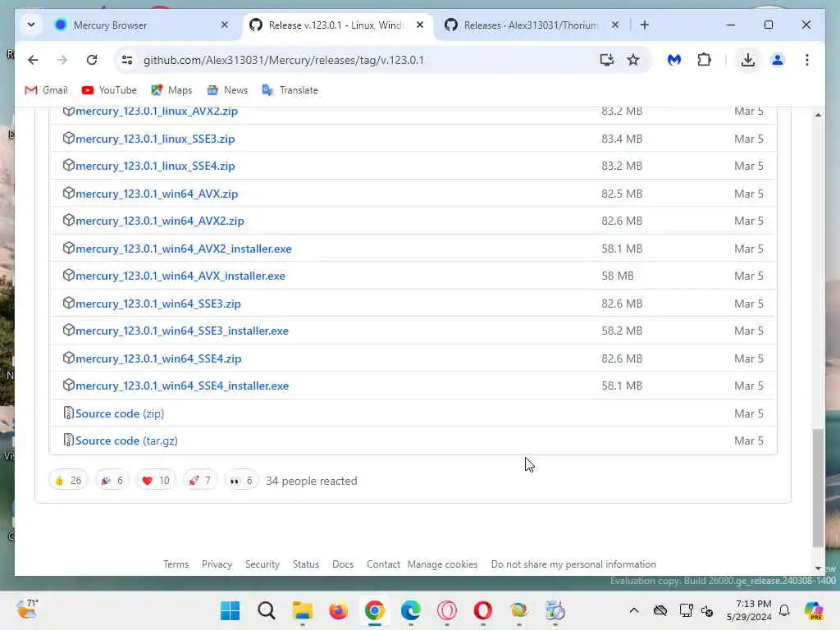The image size is (840, 630).
Task: Close the Release v.123.0.1 tab
Action: point(420,25)
